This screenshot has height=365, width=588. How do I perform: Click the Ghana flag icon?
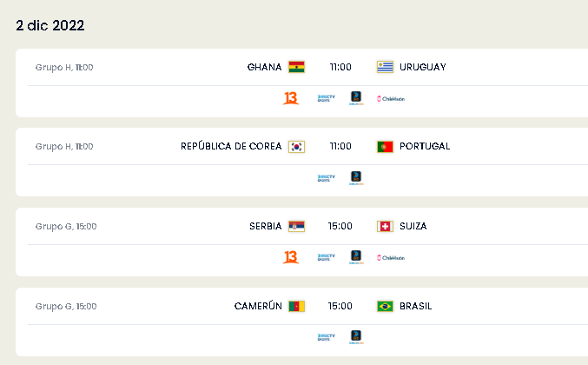coord(296,67)
